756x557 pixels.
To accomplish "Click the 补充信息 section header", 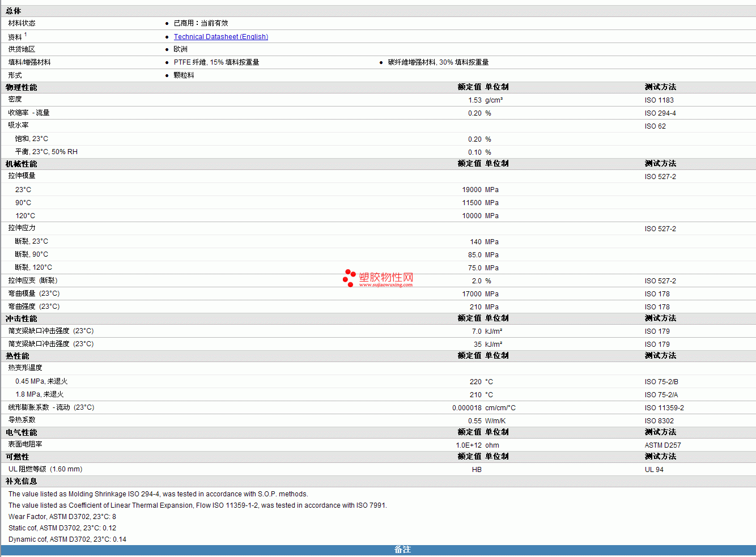I will click(22, 481).
